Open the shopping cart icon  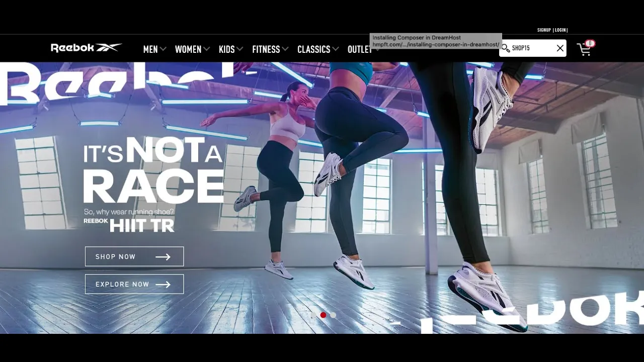(584, 49)
